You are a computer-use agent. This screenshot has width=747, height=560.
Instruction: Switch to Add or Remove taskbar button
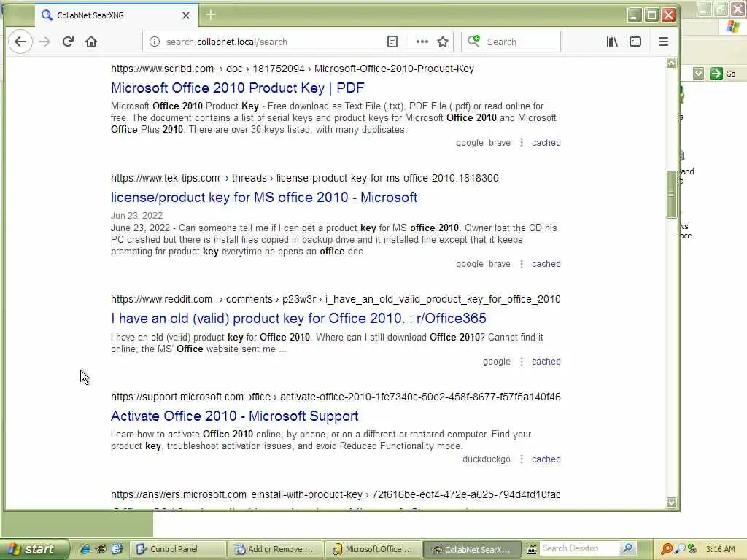point(275,549)
